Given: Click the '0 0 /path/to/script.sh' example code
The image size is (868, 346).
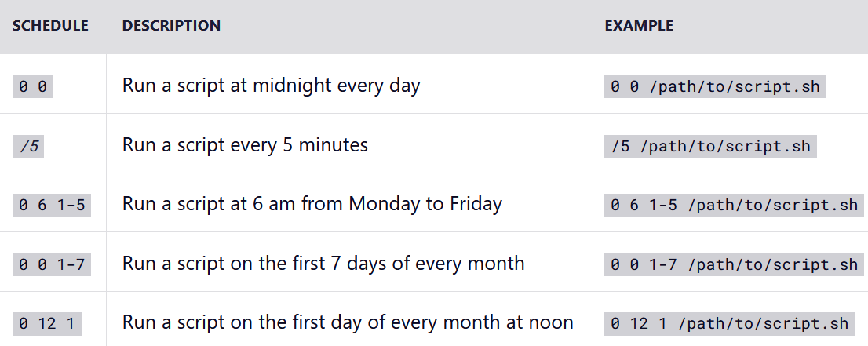Looking at the screenshot, I should pyautogui.click(x=715, y=87).
